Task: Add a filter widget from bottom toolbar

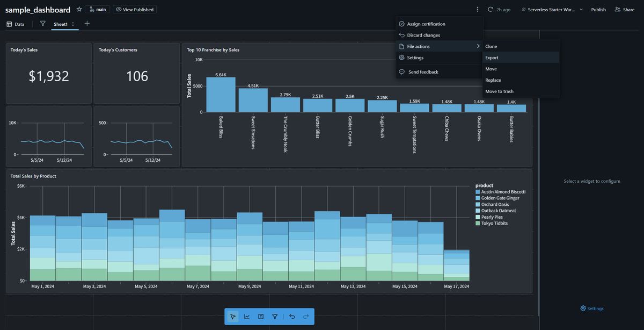Action: pos(275,317)
